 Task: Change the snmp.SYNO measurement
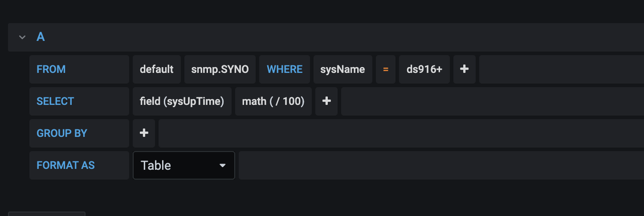click(220, 69)
